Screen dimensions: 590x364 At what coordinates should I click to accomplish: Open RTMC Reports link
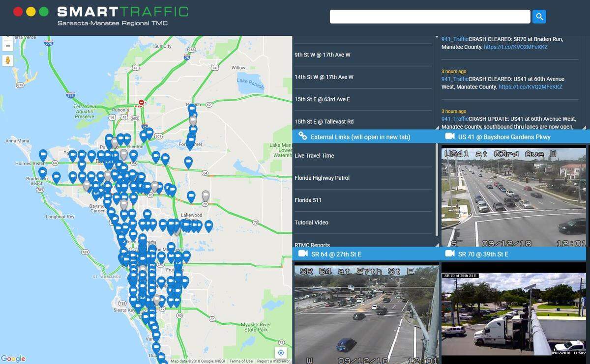(312, 245)
